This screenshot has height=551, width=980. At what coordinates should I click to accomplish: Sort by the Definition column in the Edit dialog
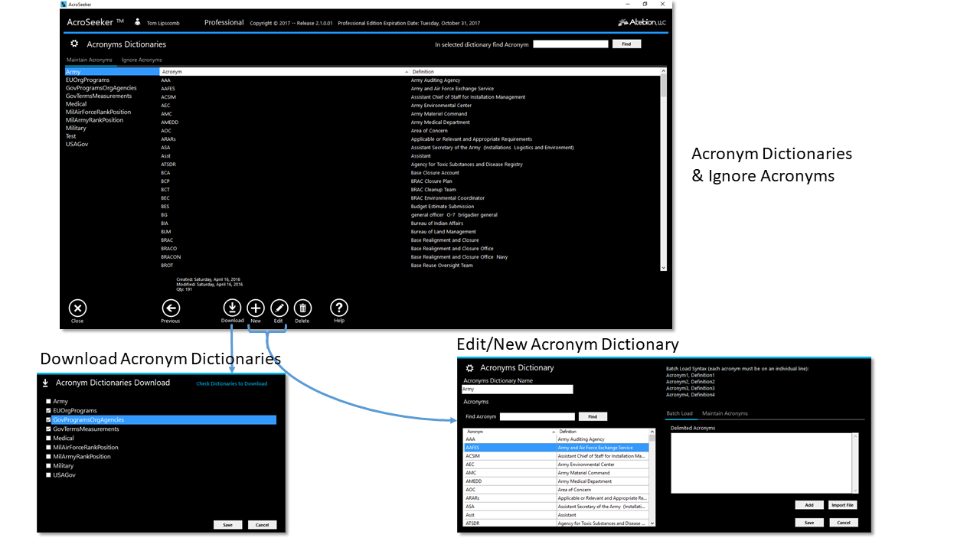pos(602,432)
